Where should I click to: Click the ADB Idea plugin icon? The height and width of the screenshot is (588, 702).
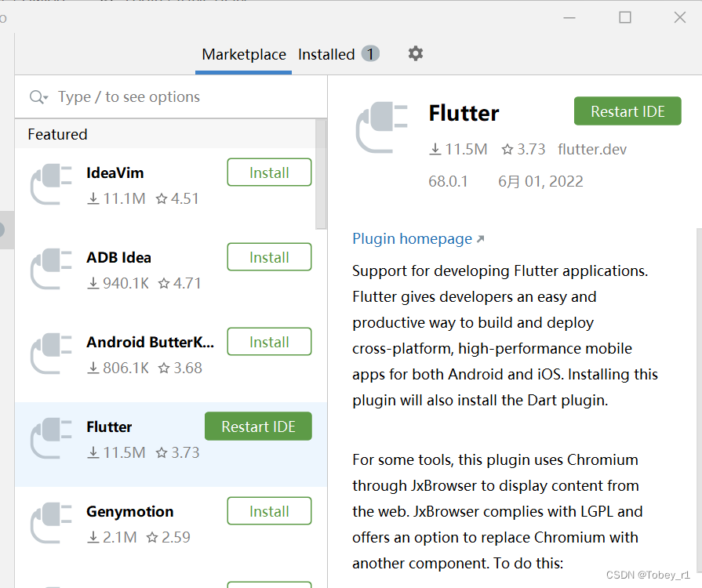tap(51, 269)
